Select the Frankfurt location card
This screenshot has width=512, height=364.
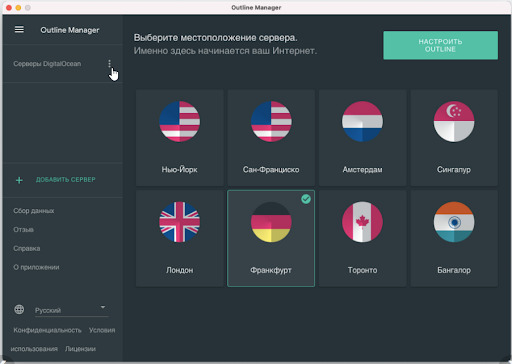coord(271,238)
